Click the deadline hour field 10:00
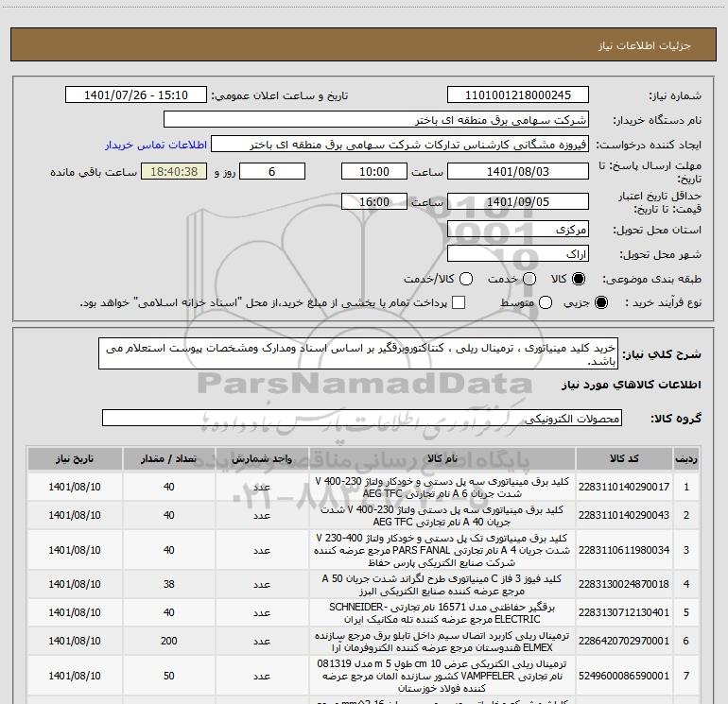Viewport: 728px width, 704px height. click(374, 171)
